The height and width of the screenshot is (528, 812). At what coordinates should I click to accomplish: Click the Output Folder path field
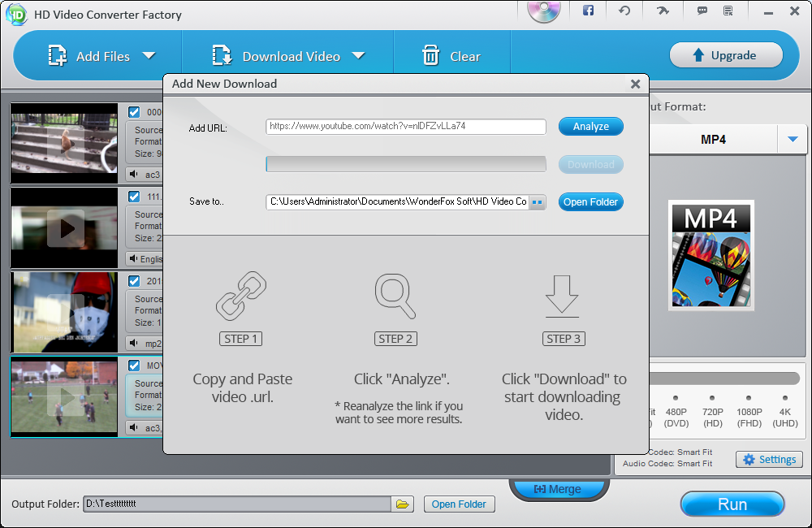(237, 504)
